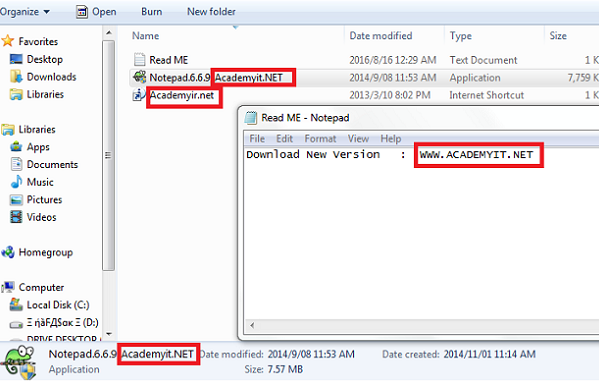Open the Apps library icon
Screen dimensions: 599x387
tap(16, 147)
